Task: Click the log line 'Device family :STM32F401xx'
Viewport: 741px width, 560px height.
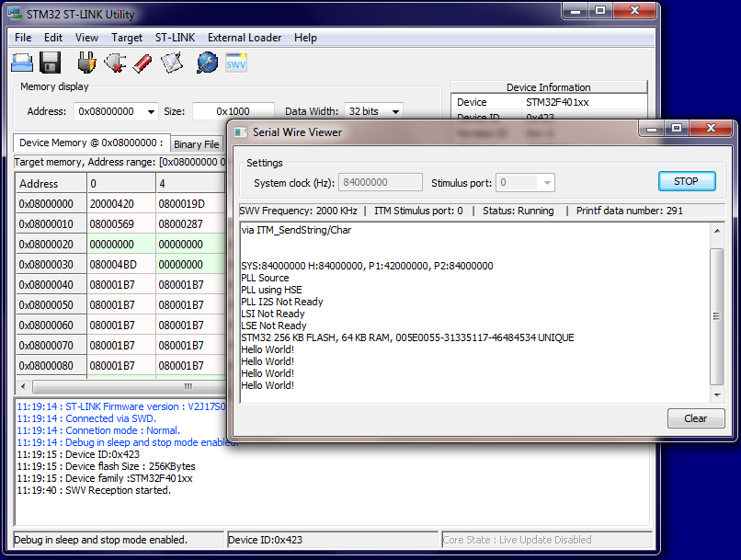Action: tap(105, 478)
